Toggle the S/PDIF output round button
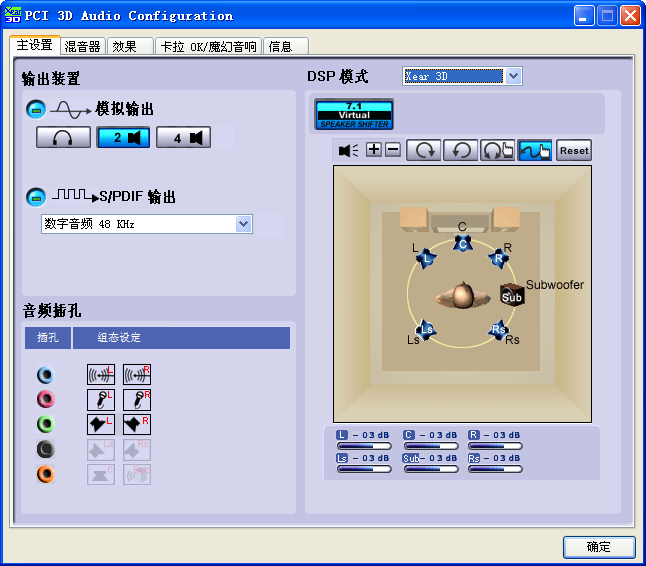The image size is (646, 566). click(x=35, y=196)
